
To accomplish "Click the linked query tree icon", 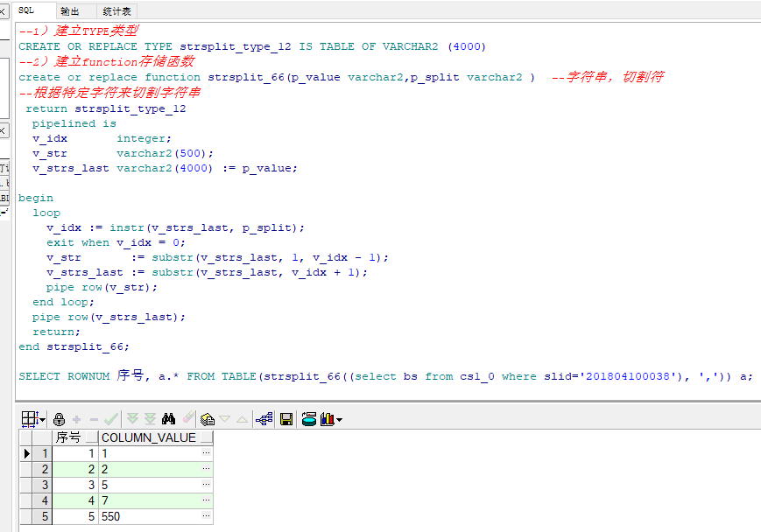I will [264, 419].
